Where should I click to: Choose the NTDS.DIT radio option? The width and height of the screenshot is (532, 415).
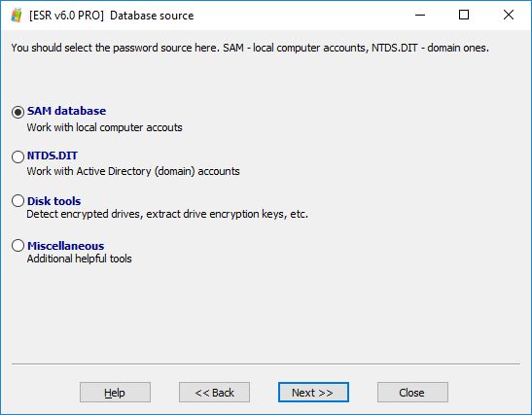[x=18, y=156]
